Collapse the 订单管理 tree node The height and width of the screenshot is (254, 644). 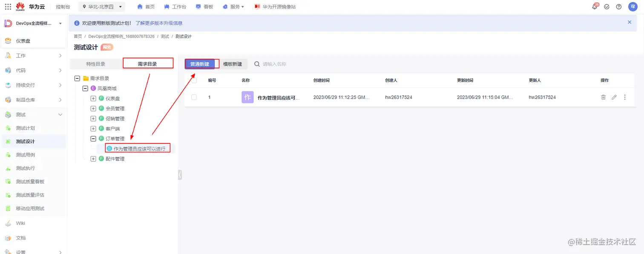tap(93, 139)
